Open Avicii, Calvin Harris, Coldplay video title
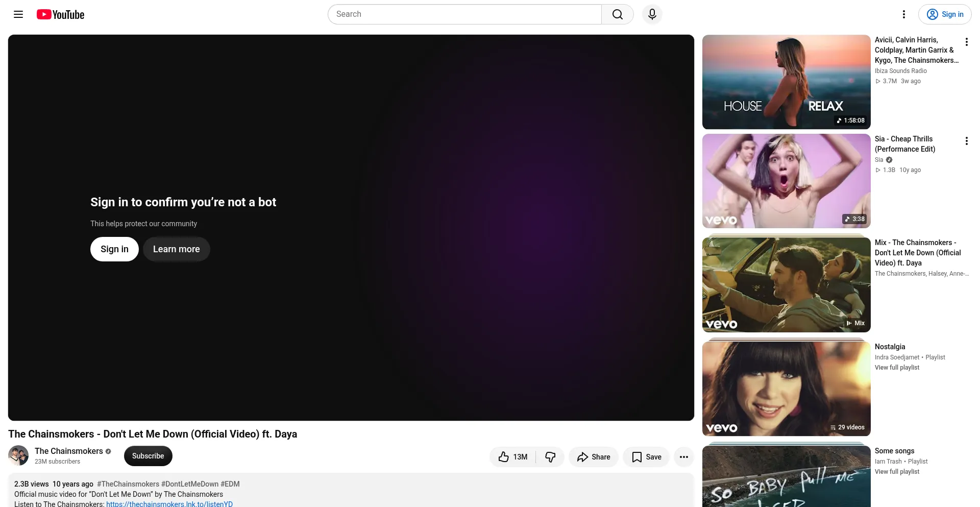980x507 pixels. tap(917, 50)
